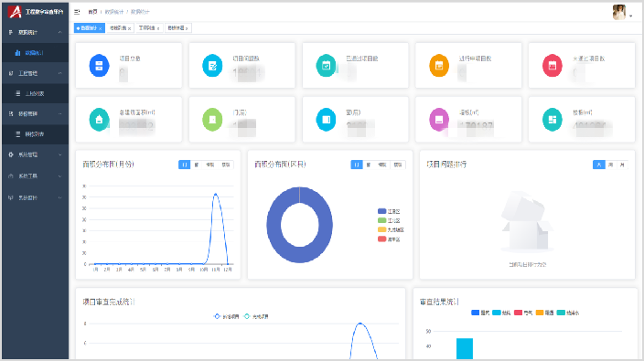Click the peak point of 面积分布图(月份) line
This screenshot has width=644, height=361.
click(216, 194)
